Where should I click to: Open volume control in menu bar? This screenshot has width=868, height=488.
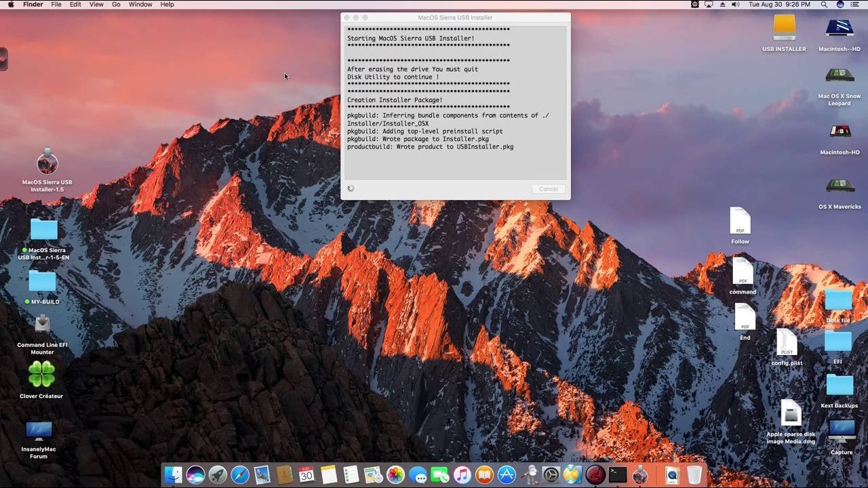click(735, 4)
